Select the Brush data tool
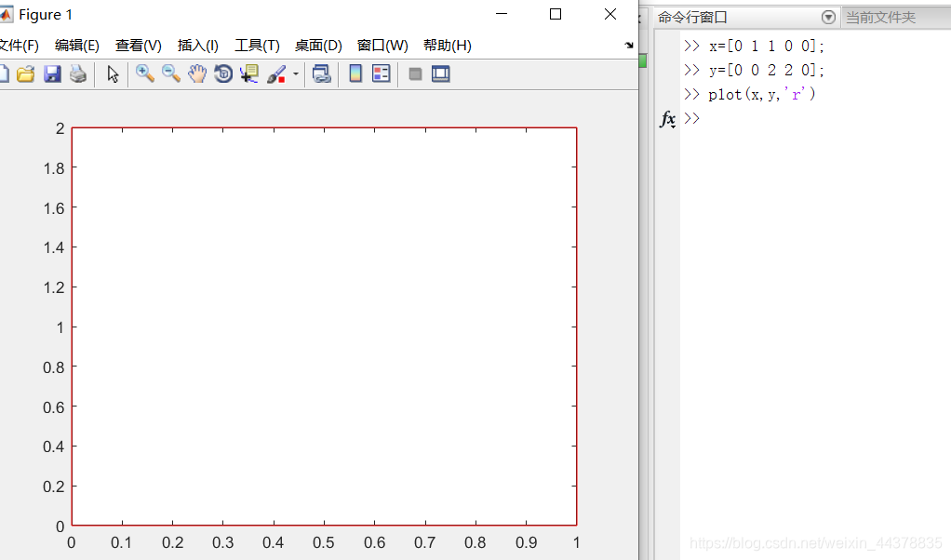 coord(276,73)
